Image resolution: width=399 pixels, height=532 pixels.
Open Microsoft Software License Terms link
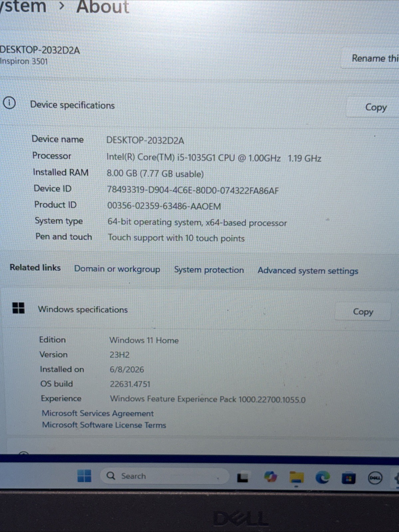104,425
